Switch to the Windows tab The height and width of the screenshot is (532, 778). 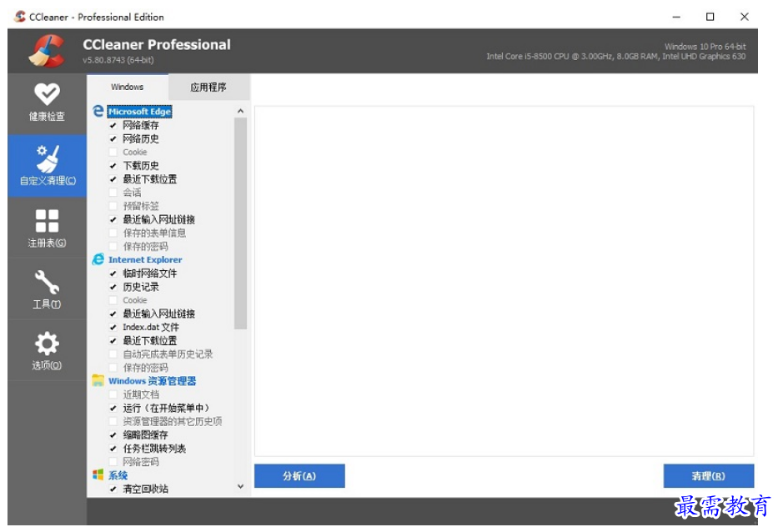click(127, 87)
